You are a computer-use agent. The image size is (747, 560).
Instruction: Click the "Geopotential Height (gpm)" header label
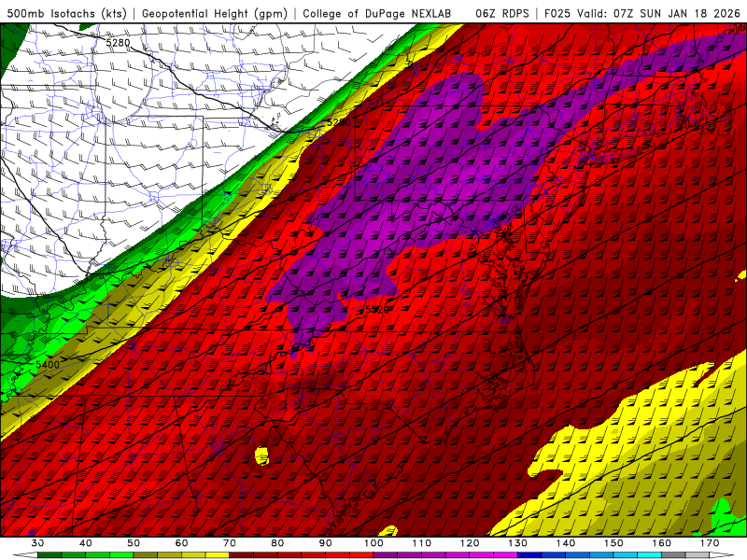pyautogui.click(x=215, y=13)
